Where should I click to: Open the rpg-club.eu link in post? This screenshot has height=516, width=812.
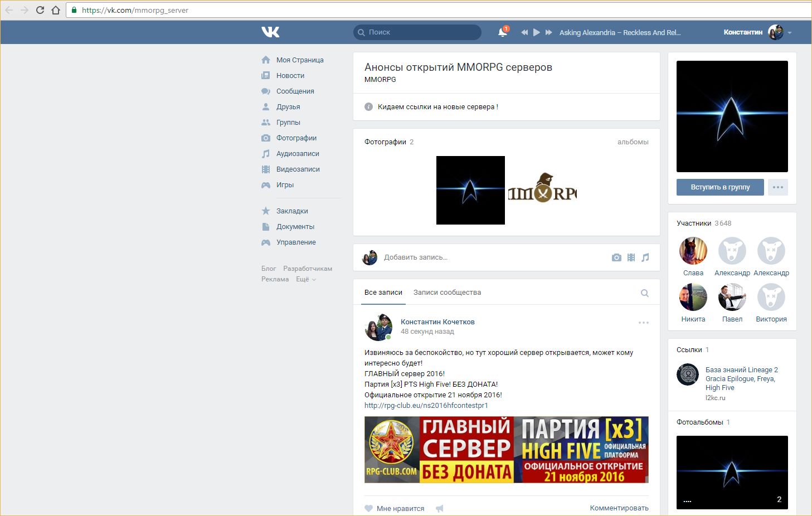tap(426, 406)
